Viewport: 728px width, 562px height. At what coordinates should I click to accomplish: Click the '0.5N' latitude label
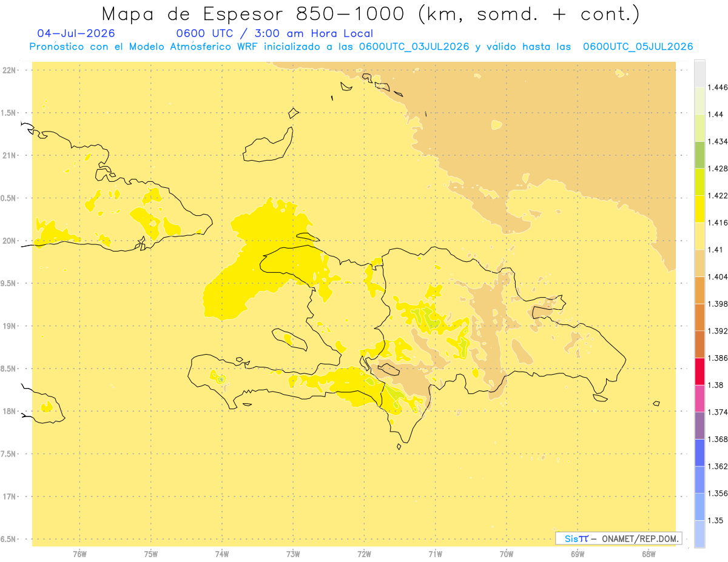coord(8,198)
